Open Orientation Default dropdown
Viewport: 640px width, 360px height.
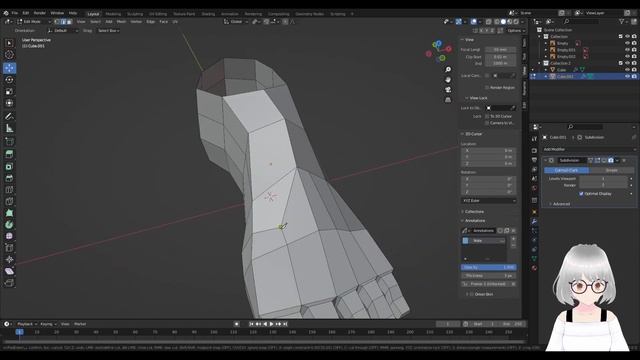point(62,31)
